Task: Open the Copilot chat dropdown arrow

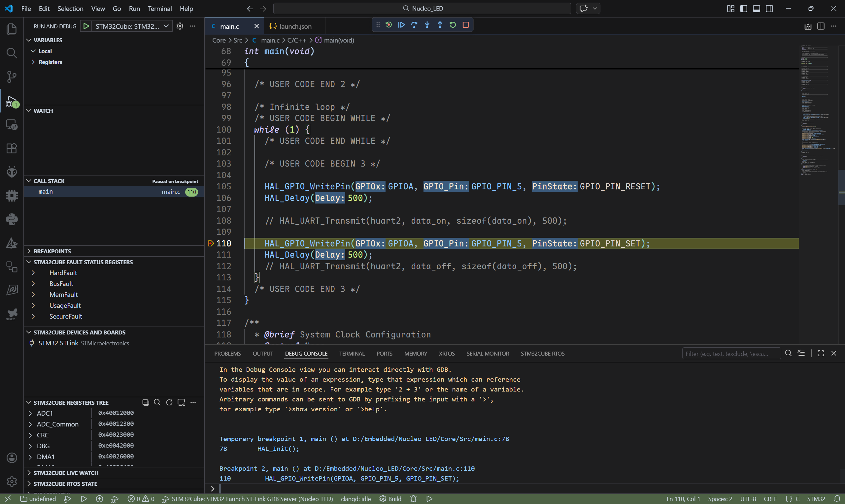Action: 595,9
